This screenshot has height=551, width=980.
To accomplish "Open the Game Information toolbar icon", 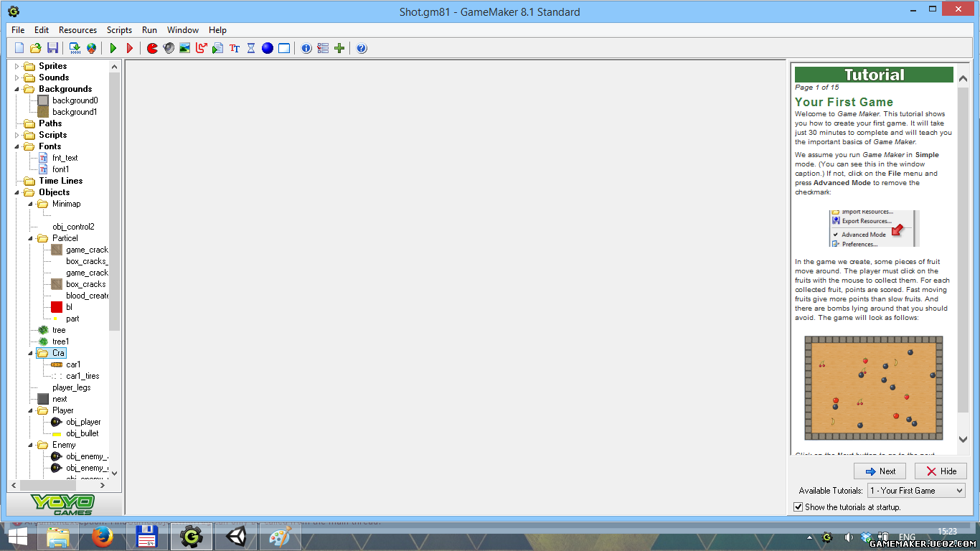I will 306,48.
